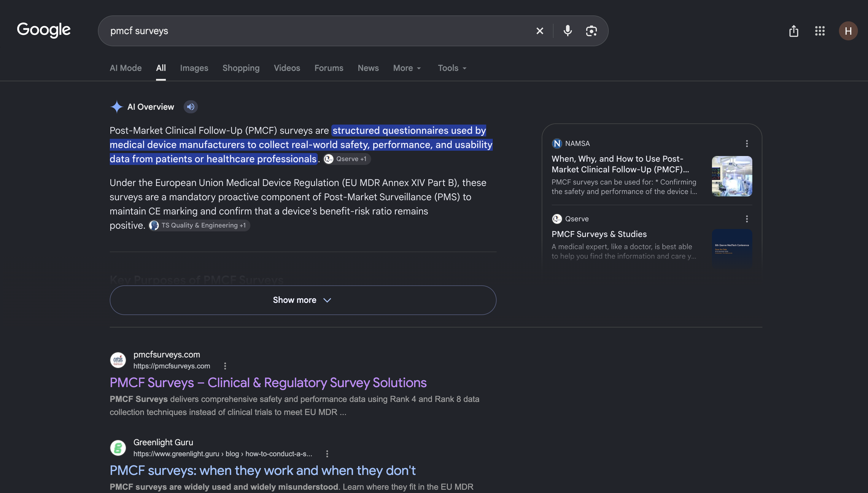Open options for the Qserve source card
The height and width of the screenshot is (493, 868).
point(747,219)
